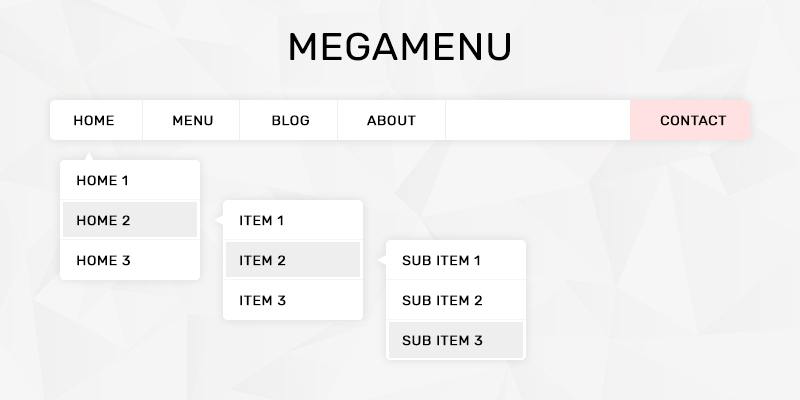Select SUB ITEM 2
The image size is (800, 400).
point(456,301)
